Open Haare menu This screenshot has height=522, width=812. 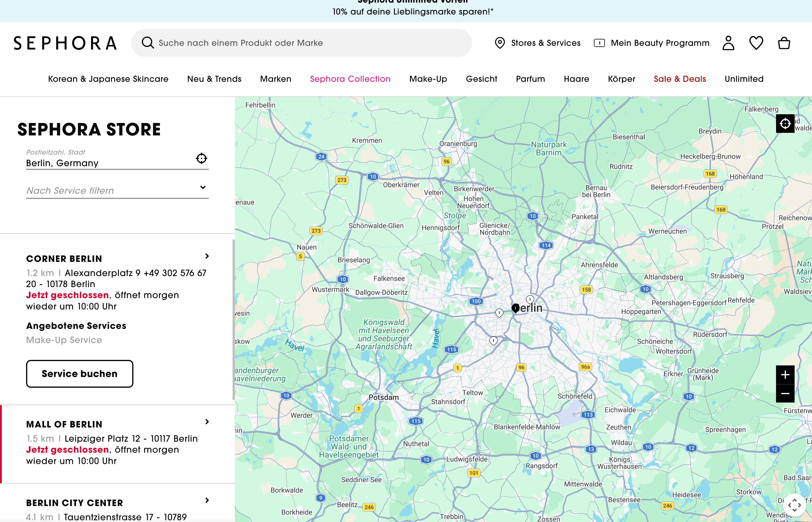[577, 79]
